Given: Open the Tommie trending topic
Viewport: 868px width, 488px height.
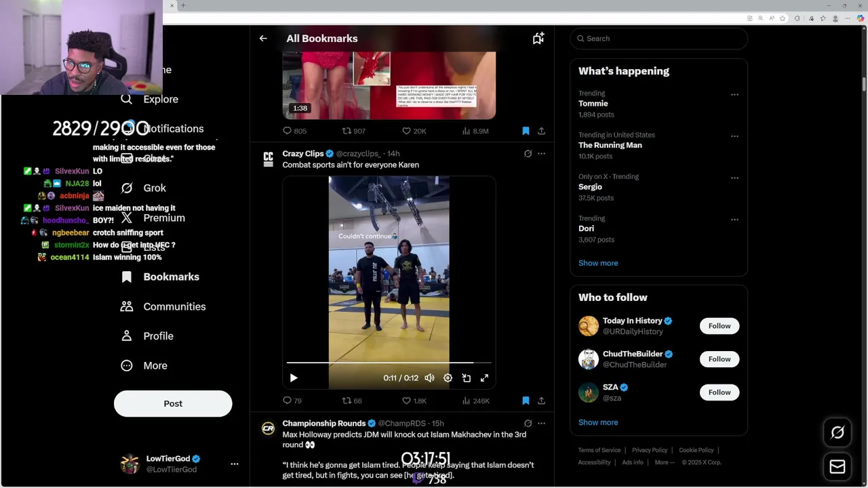Looking at the screenshot, I should point(593,104).
